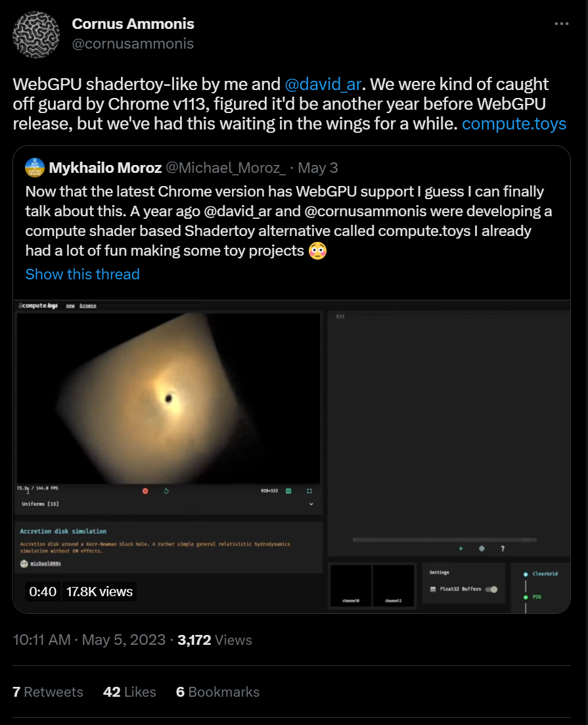Expand the Uniforms [15] chevron
The image size is (588, 725).
pos(311,504)
